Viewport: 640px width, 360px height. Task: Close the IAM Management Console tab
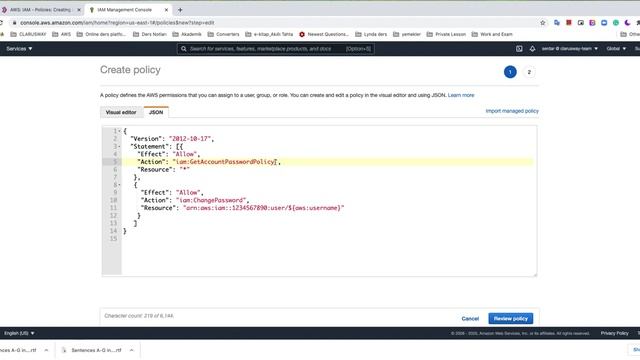point(166,10)
